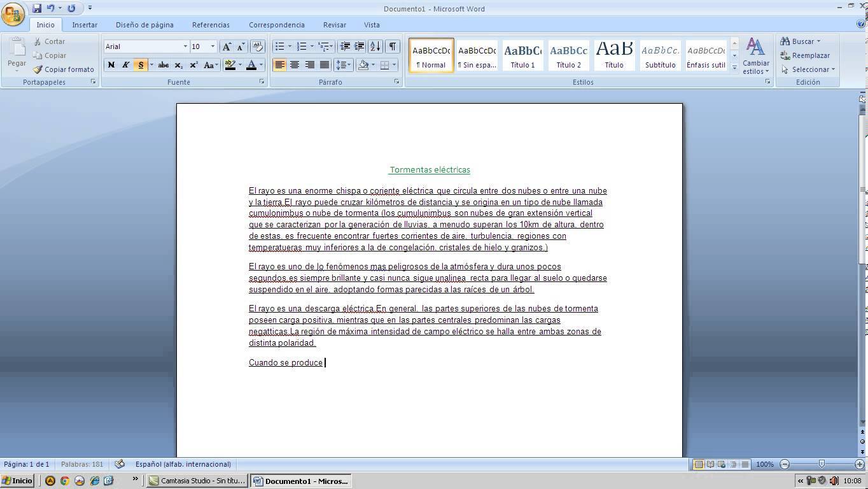Click the grow font size icon
Image resolution: width=868 pixels, height=489 pixels.
click(x=227, y=46)
